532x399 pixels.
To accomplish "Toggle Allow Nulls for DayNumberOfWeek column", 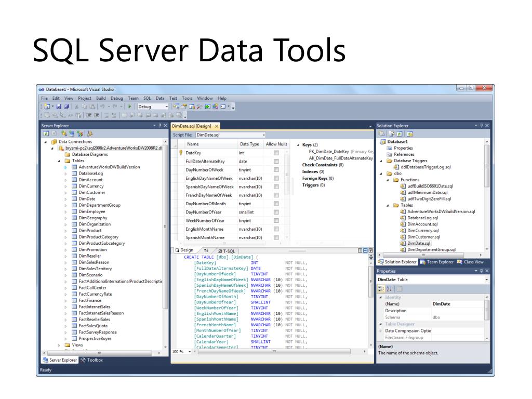I will pos(276,170).
